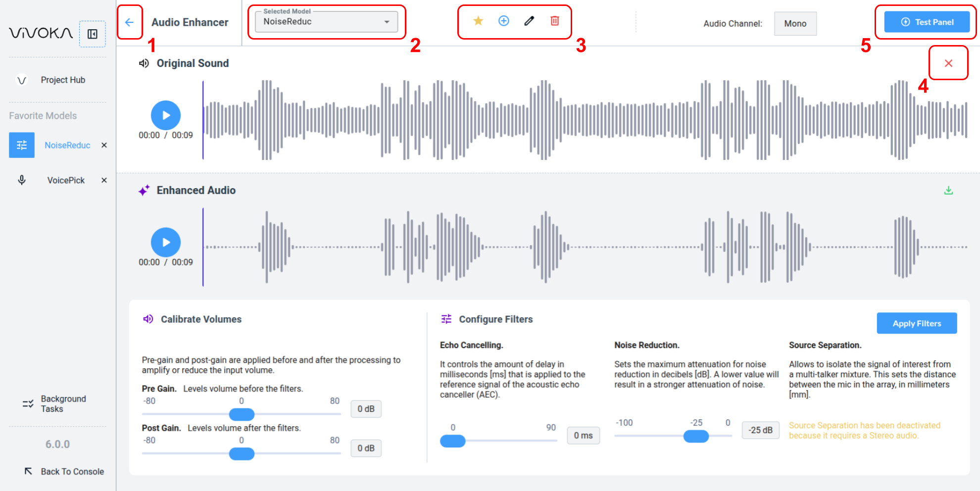Click the Pre Gain dB value field
Image resolution: width=980 pixels, height=491 pixels.
coord(366,409)
